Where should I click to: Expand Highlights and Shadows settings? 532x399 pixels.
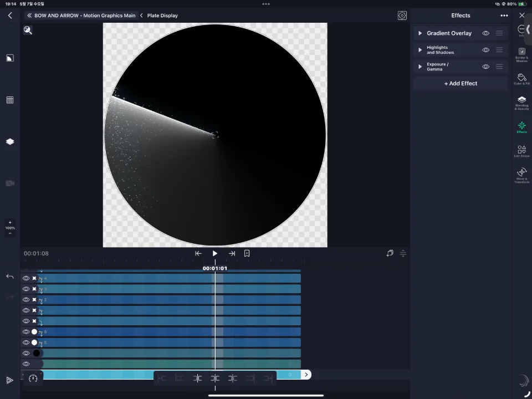[420, 50]
